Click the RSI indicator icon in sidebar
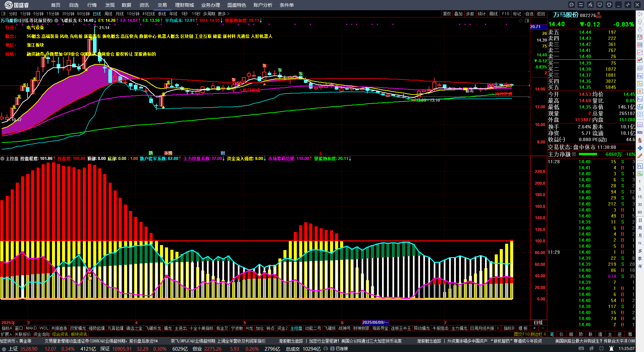The height and width of the screenshot is (352, 644). coord(640,132)
